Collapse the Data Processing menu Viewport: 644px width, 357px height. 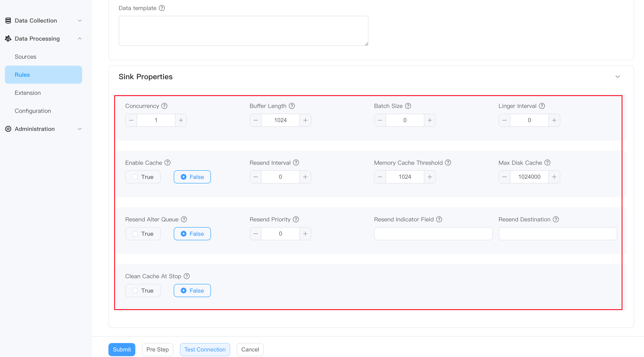(79, 39)
